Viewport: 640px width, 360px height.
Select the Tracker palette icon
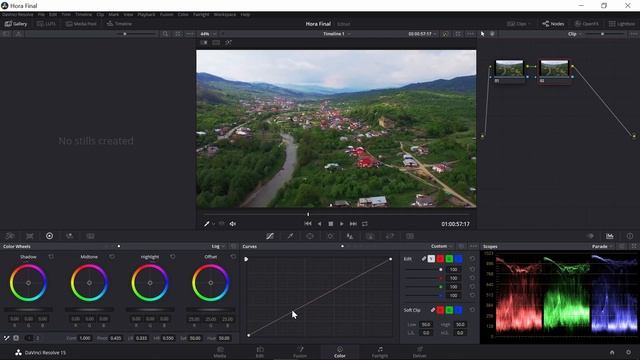330,236
